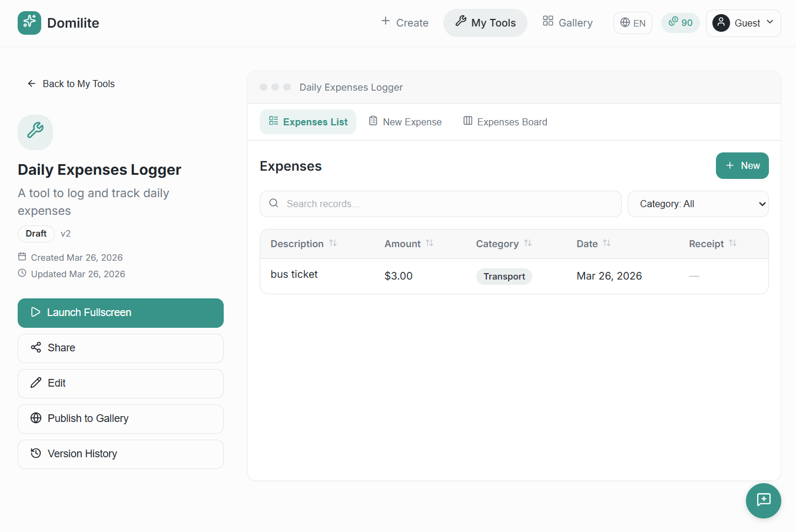The image size is (796, 532).
Task: Click New to add an expense
Action: coord(742,165)
